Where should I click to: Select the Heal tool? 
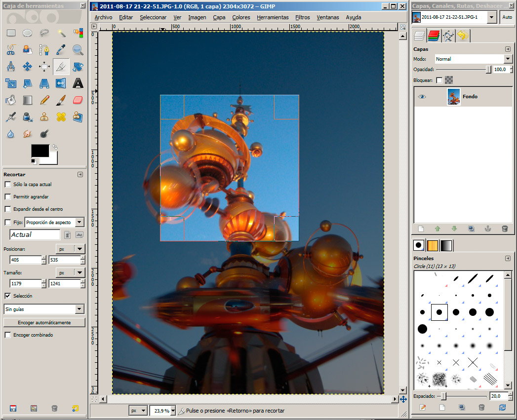coord(61,116)
